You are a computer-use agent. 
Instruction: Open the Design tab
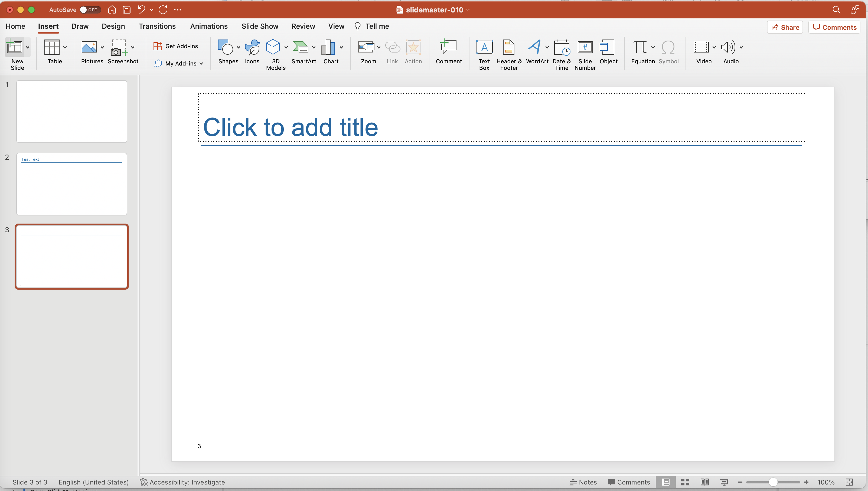coord(113,26)
